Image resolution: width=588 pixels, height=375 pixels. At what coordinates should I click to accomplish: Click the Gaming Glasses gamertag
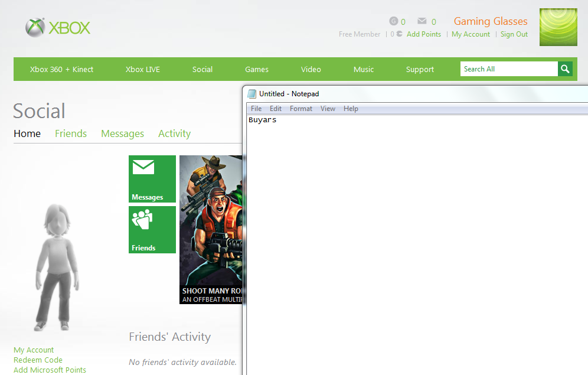491,21
